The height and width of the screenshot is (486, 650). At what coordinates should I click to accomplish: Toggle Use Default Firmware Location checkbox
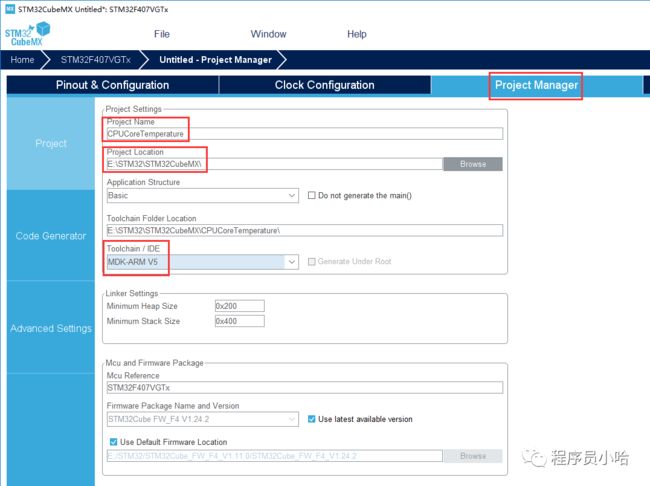click(x=113, y=442)
